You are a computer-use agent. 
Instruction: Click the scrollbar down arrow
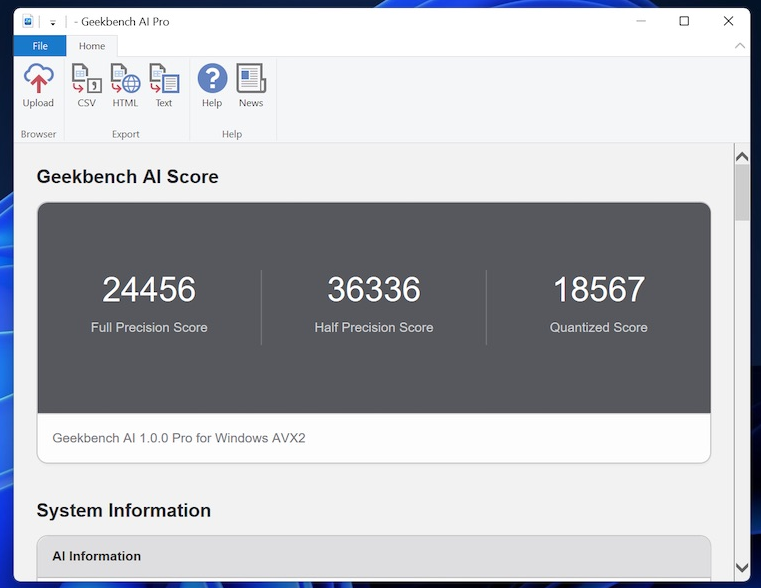742,567
